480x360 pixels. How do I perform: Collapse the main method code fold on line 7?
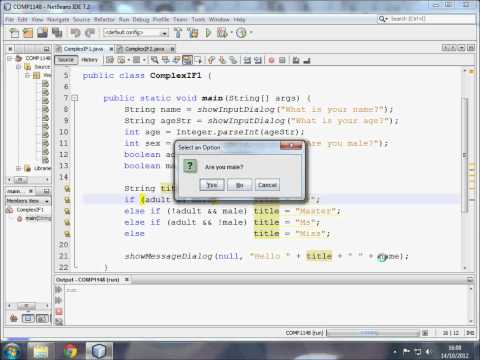(x=75, y=98)
